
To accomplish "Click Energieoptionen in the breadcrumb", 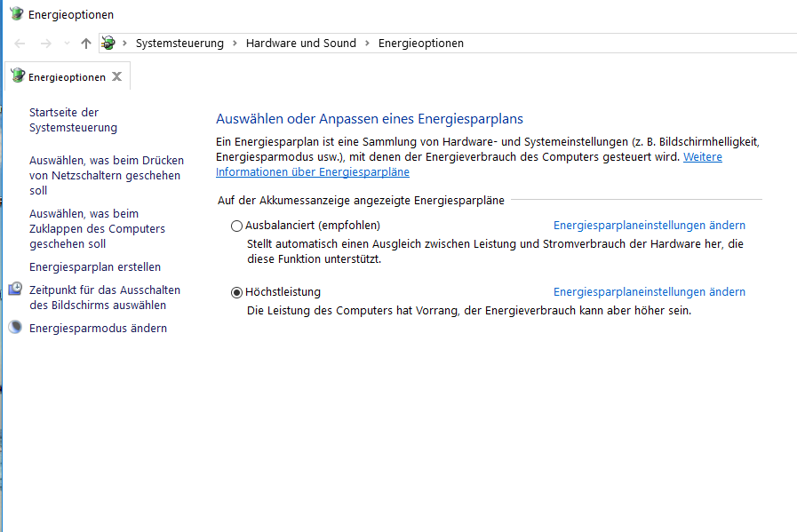I will (421, 44).
